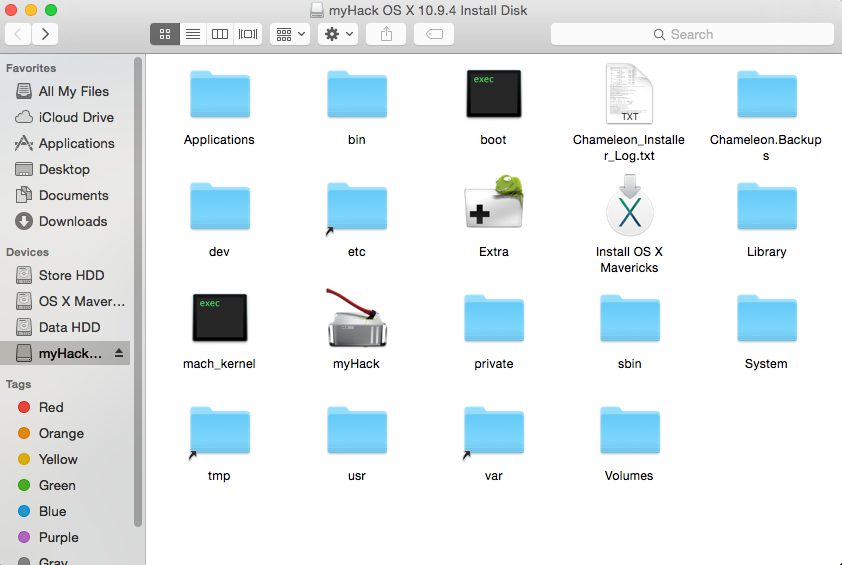The image size is (842, 565).
Task: Click the Edit Tags toolbar button
Action: point(433,34)
